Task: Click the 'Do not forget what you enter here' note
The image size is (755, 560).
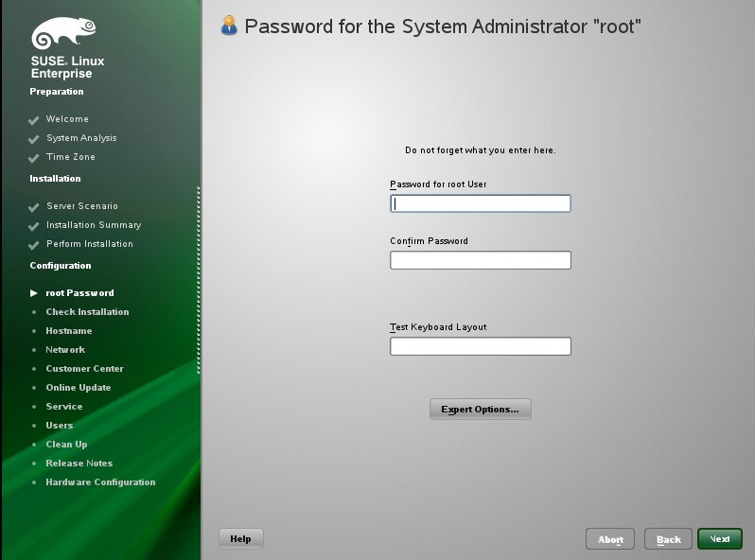Action: click(x=480, y=150)
